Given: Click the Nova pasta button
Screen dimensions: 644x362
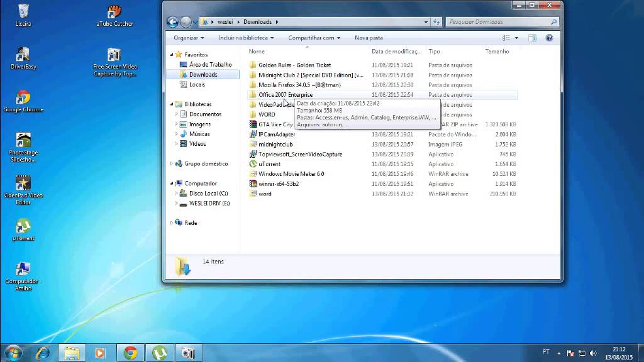Looking at the screenshot, I should (x=369, y=38).
